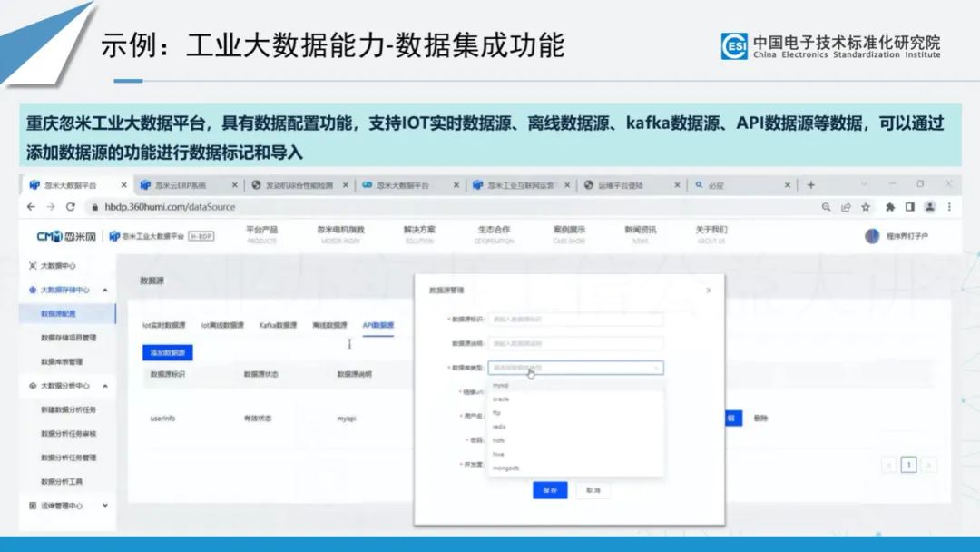Open 案例展示 in the top navigation

[569, 234]
